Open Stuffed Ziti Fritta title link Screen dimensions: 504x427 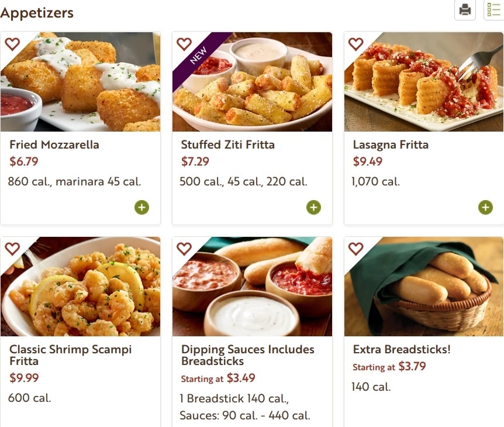[x=227, y=144]
